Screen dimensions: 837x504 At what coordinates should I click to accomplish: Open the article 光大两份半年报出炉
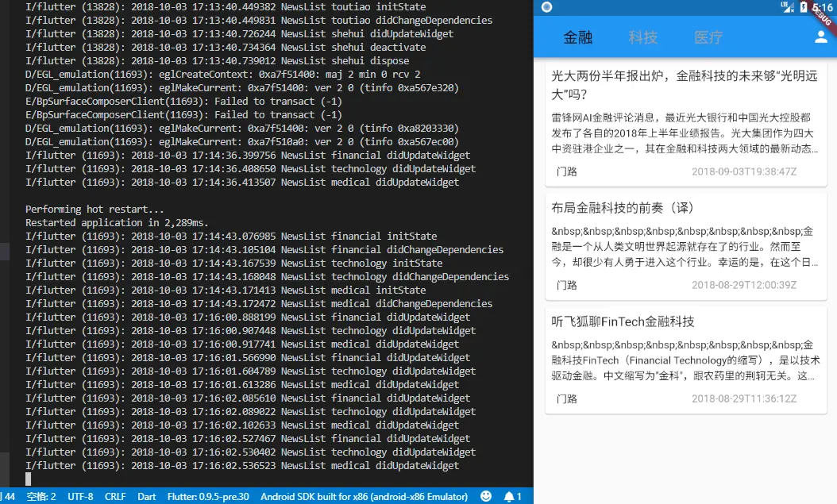(685, 125)
